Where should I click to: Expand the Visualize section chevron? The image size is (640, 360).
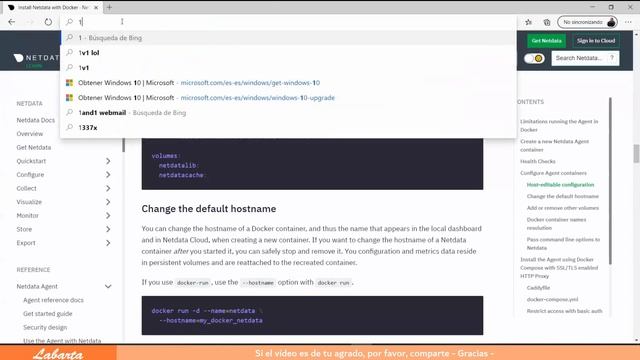click(108, 202)
